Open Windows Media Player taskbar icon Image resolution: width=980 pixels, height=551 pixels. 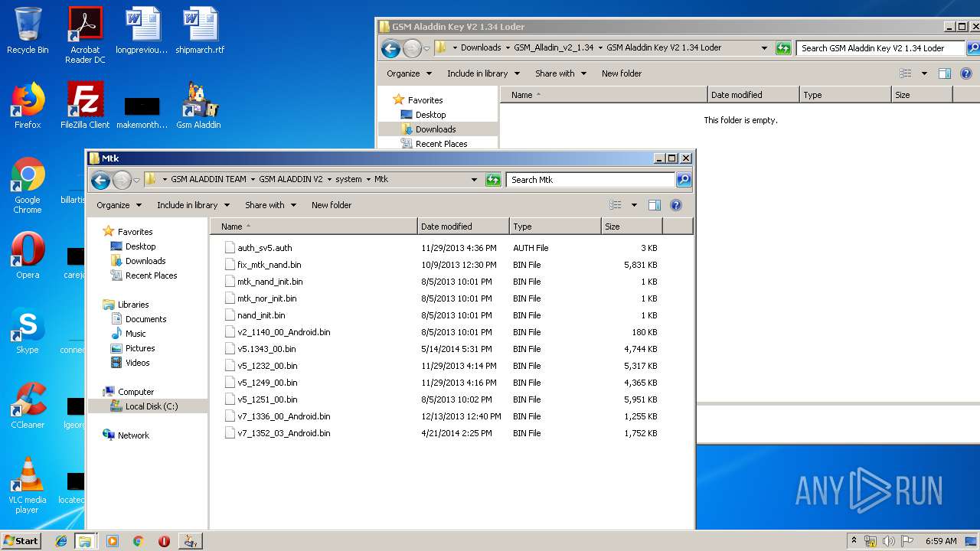coord(113,541)
